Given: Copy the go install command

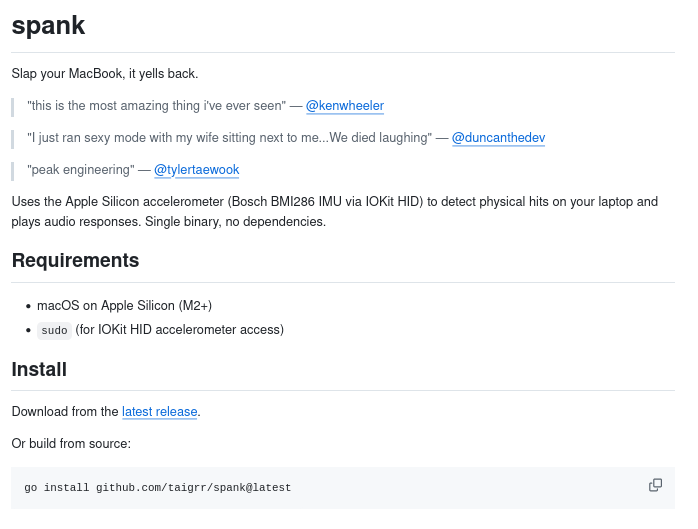Looking at the screenshot, I should coord(655,485).
